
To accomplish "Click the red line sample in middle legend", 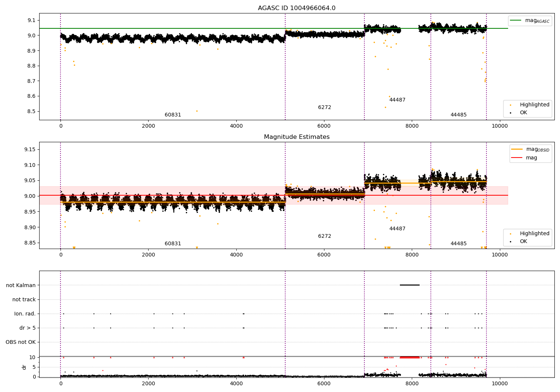I will [517, 158].
